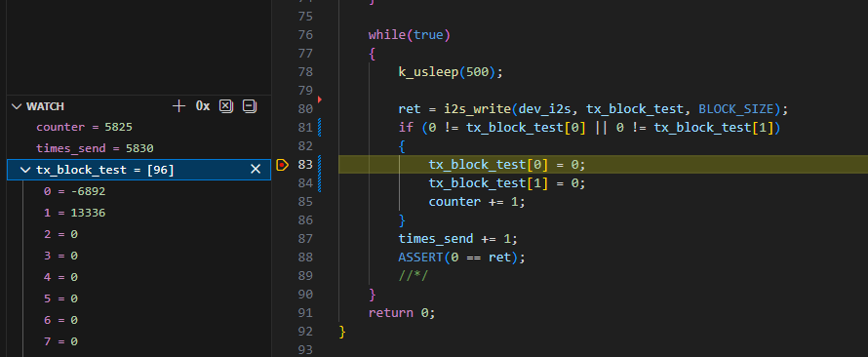868x357 pixels.
Task: Select array element 1 = 13336
Action: click(138, 213)
